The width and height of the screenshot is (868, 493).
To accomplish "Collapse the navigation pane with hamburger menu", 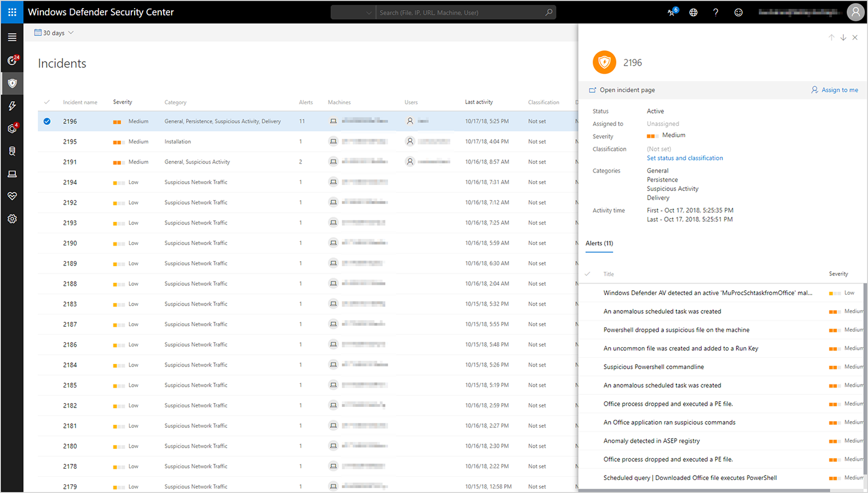I will pyautogui.click(x=12, y=37).
